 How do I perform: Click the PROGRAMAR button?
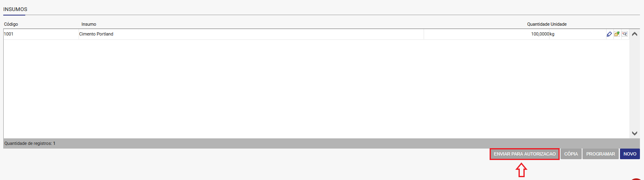pos(600,154)
